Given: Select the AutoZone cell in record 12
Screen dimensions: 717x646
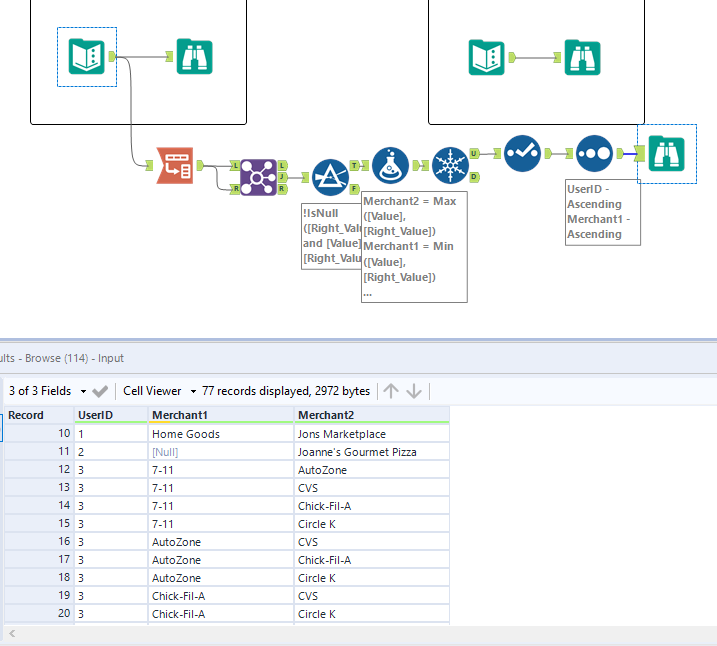Looking at the screenshot, I should coord(372,470).
